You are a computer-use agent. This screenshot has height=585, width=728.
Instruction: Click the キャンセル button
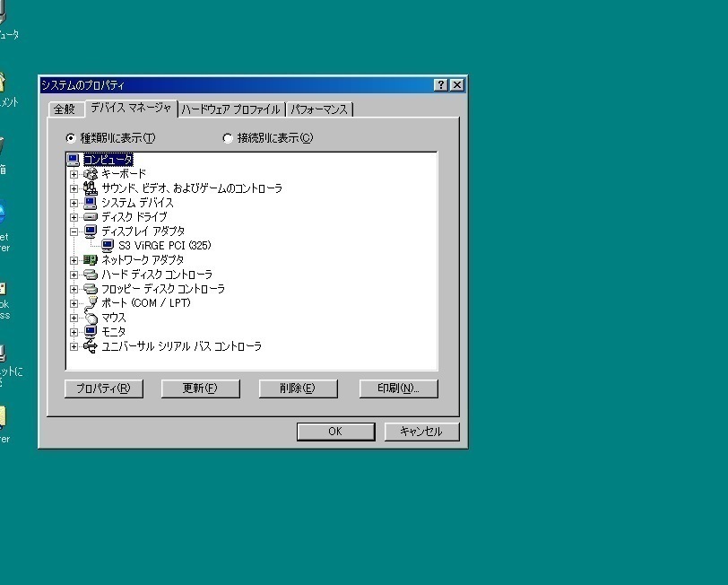pyautogui.click(x=421, y=432)
